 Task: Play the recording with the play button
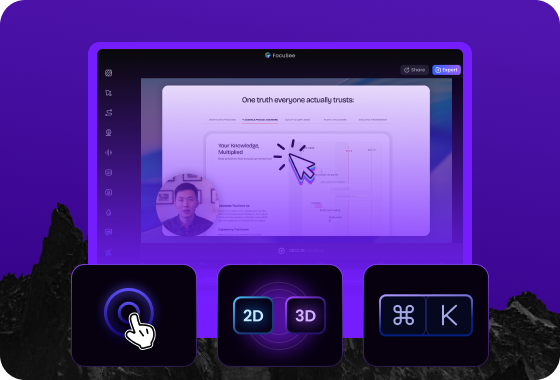(x=281, y=251)
